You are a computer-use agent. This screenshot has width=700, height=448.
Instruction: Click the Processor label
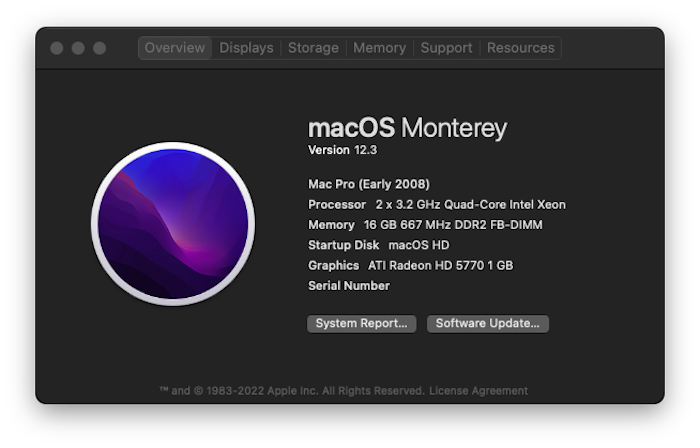coord(337,205)
